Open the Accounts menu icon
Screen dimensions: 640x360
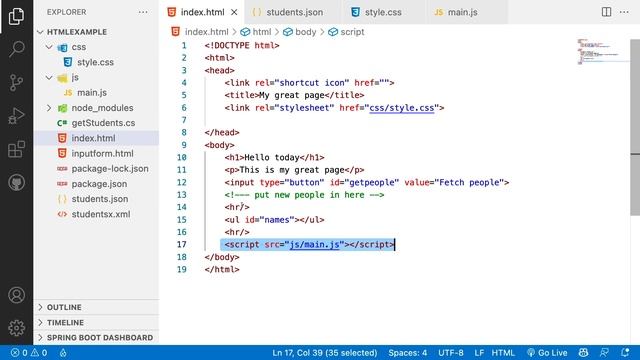pyautogui.click(x=16, y=295)
